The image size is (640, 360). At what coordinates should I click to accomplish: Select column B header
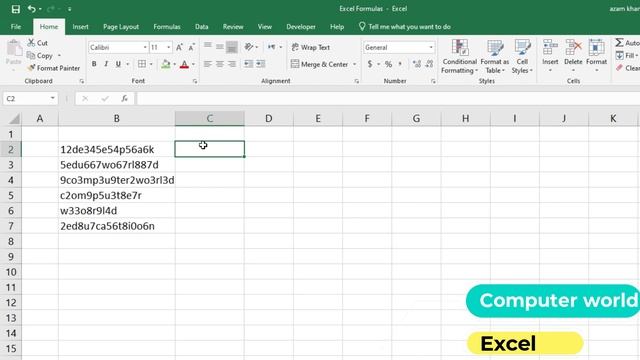(x=117, y=118)
